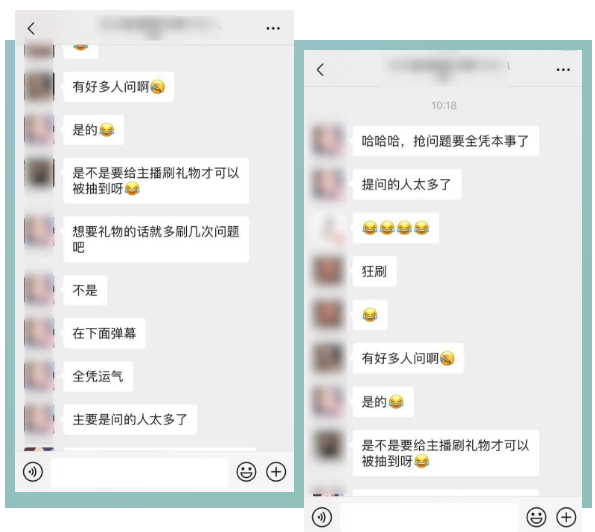Tap the message '狂刷' in right chat
This screenshot has width=595, height=532.
(x=375, y=271)
